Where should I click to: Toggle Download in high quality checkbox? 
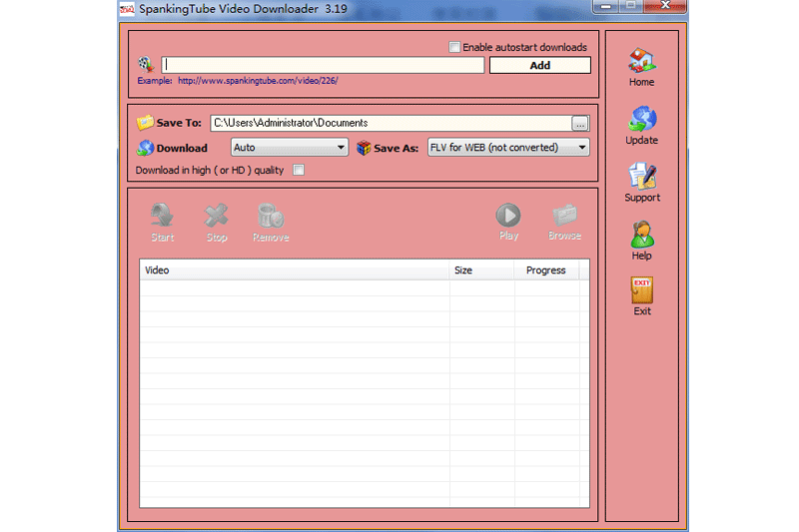(x=299, y=170)
